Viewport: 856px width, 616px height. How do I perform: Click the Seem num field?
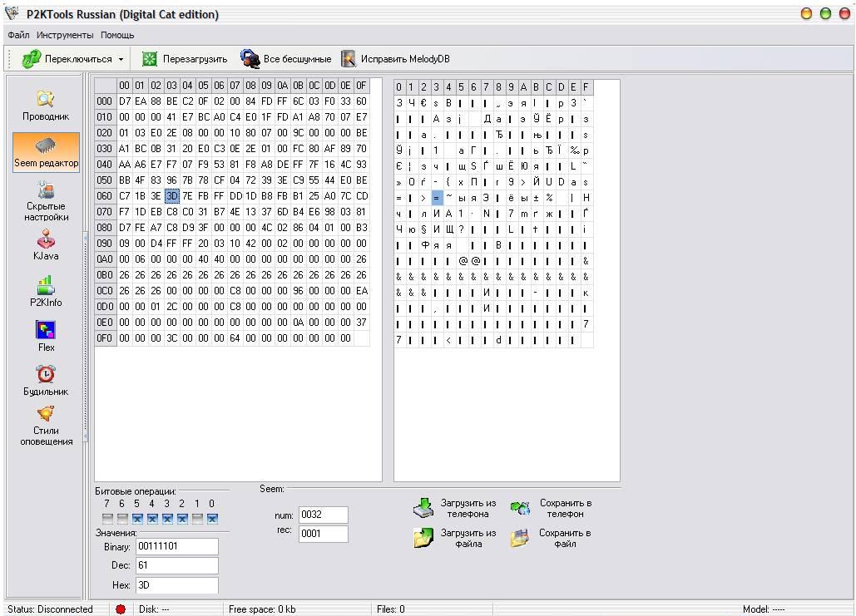pyautogui.click(x=323, y=515)
